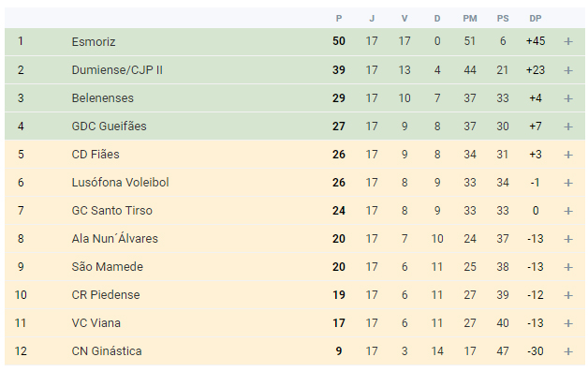Select the P points column header

click(339, 19)
